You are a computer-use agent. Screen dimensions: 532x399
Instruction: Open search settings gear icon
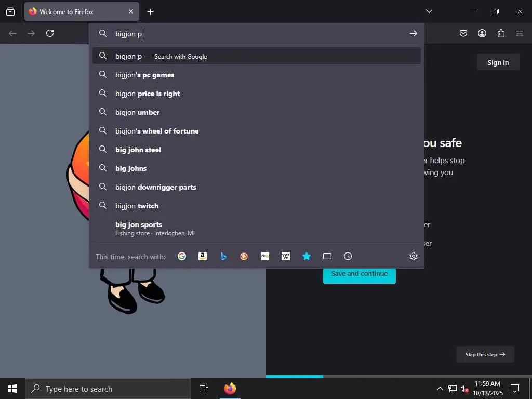pos(413,256)
